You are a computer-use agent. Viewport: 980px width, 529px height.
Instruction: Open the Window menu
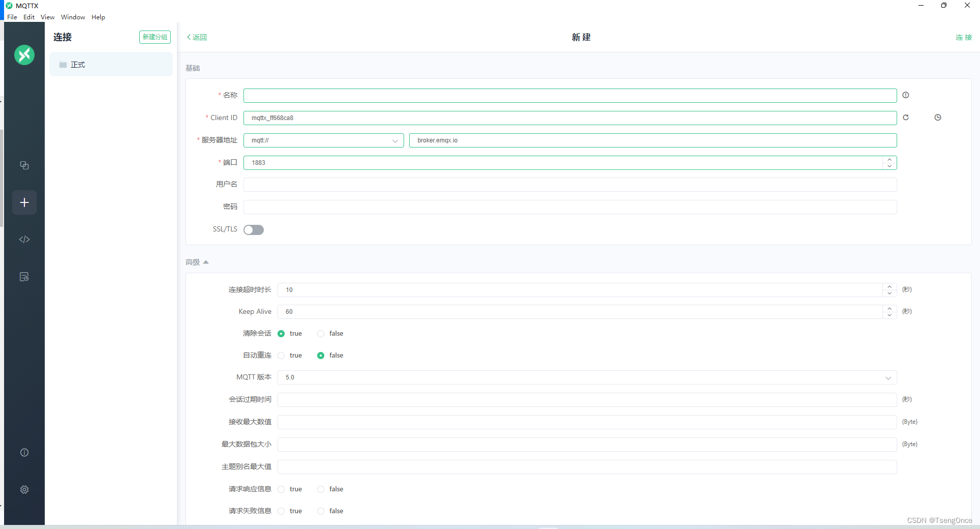click(73, 17)
